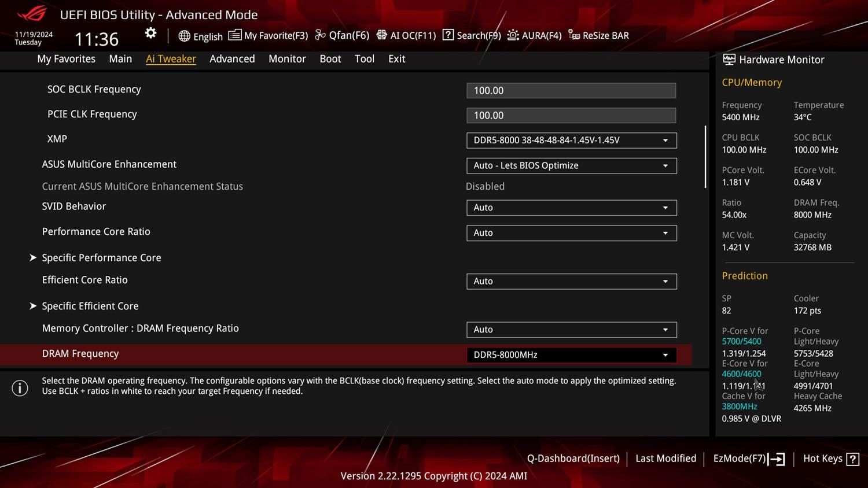Viewport: 868px width, 488px height.
Task: Click the 5700/5400 prediction link text
Action: tap(741, 342)
